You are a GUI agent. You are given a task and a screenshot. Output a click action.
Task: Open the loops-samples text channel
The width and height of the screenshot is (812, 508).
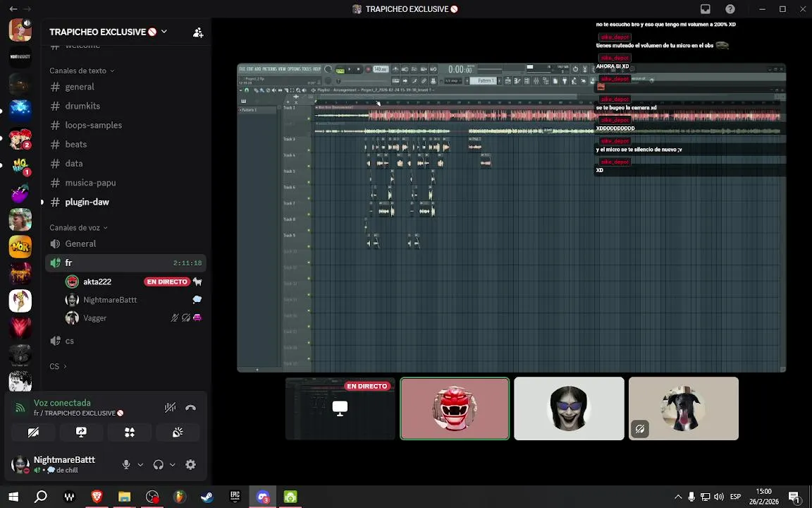pos(125,125)
